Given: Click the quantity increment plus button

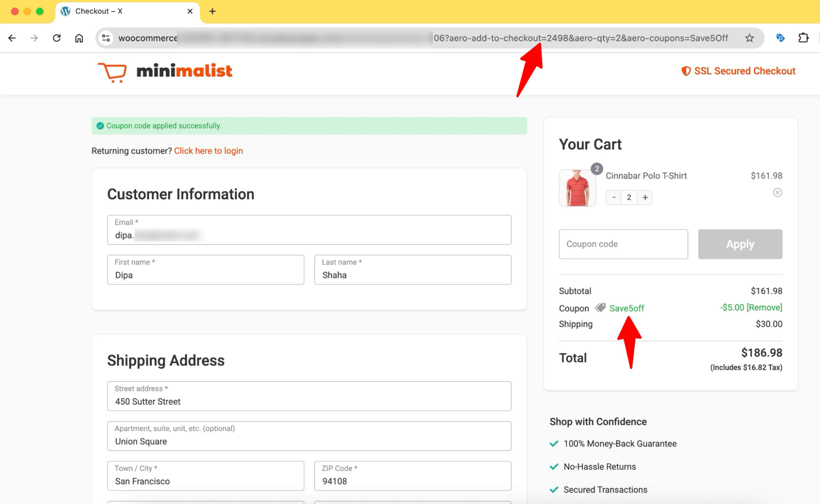Looking at the screenshot, I should click(645, 197).
